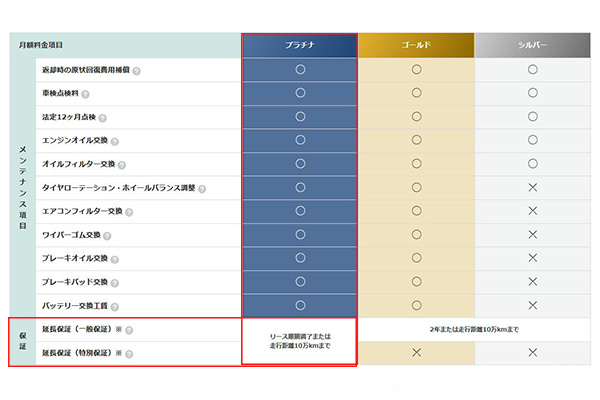Click help icon beside 延長保証（一般保証）

click(129, 330)
